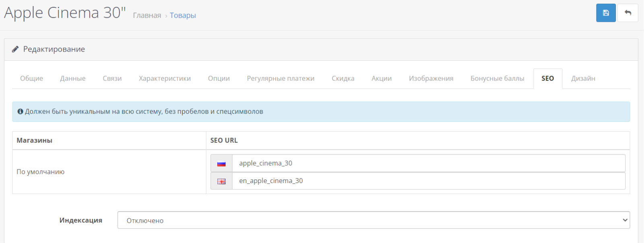Viewport: 644px width, 243px height.
Task: Click the pencil icon next to Редактирование
Action: 15,49
